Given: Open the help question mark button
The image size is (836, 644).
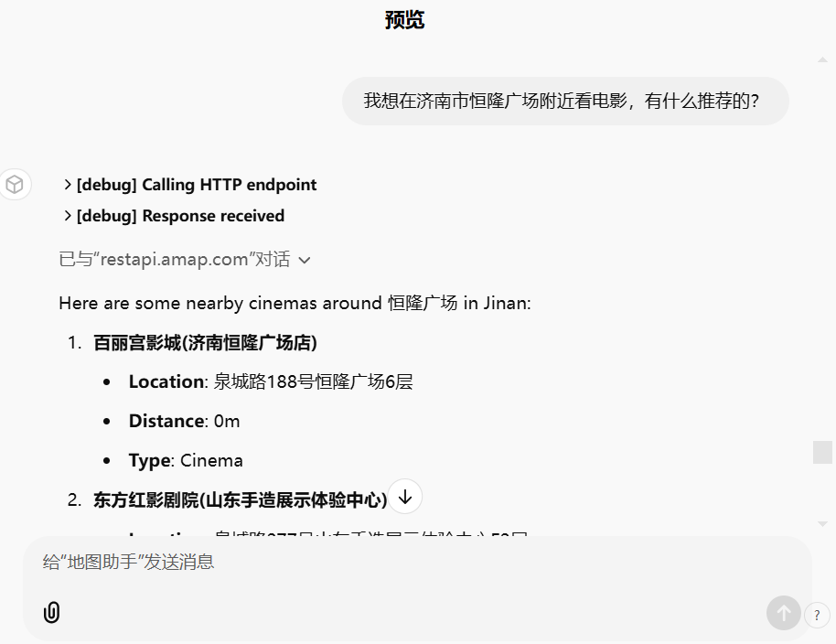Looking at the screenshot, I should (817, 616).
